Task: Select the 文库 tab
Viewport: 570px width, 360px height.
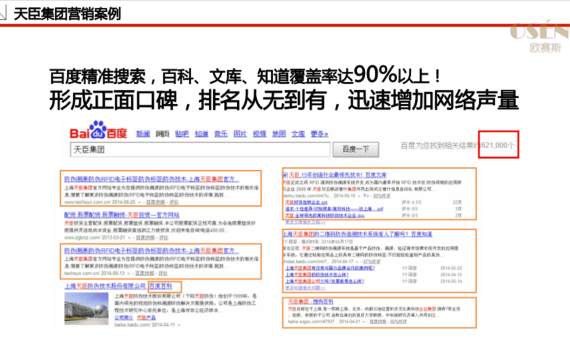Action: coord(298,134)
